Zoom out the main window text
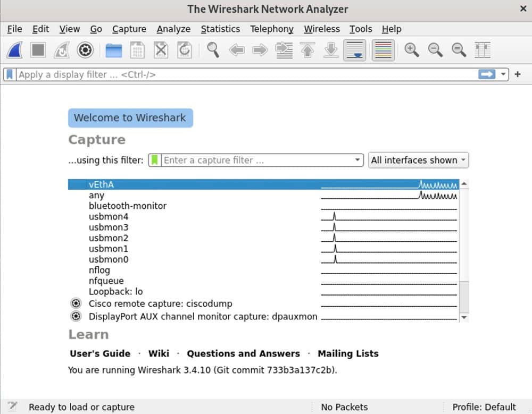This screenshot has width=532, height=414. [x=435, y=50]
